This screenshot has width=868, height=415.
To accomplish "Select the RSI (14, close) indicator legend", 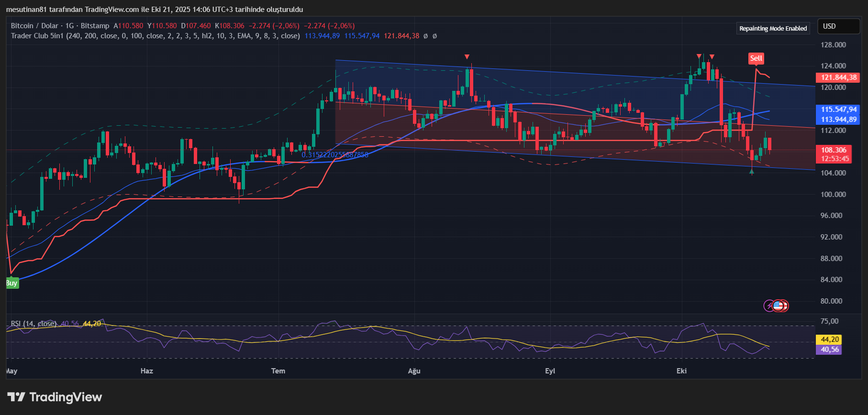I will [33, 324].
